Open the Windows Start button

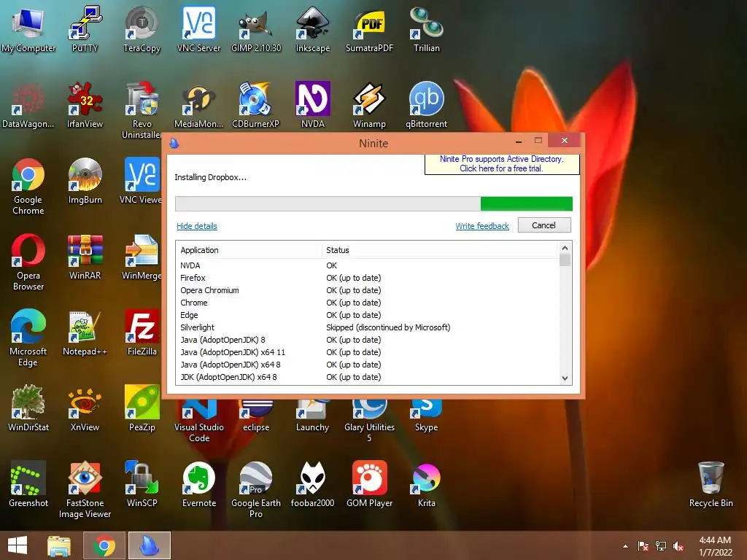(18, 545)
